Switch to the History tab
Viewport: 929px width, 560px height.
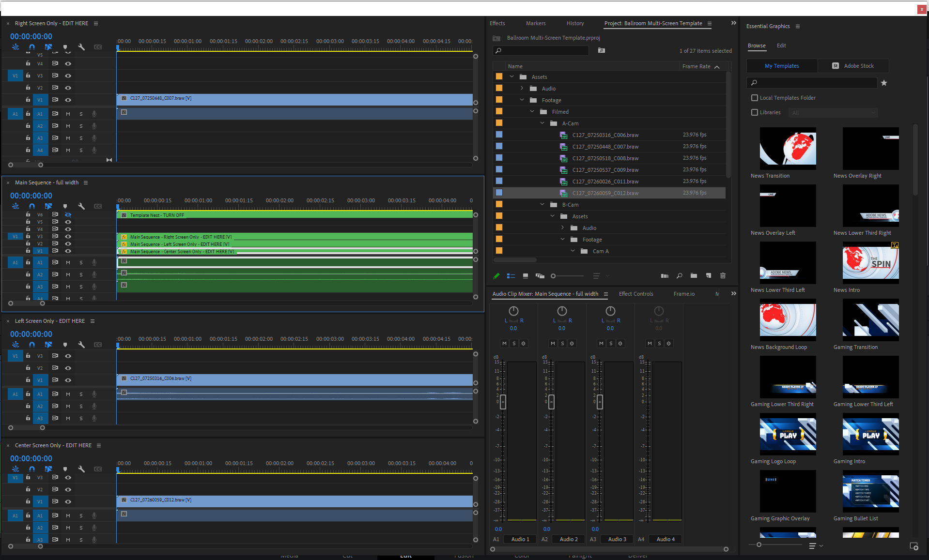click(x=575, y=23)
